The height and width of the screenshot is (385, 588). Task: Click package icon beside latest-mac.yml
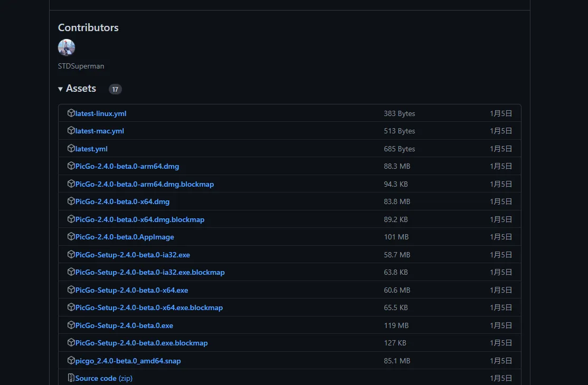coord(71,131)
